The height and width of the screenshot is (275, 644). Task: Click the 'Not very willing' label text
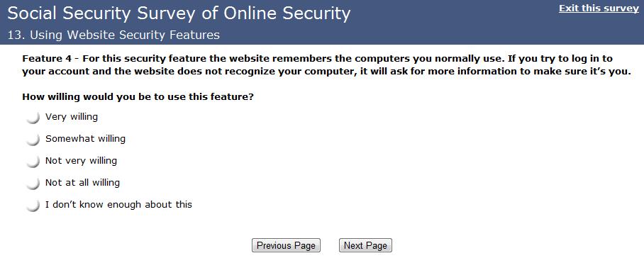(81, 160)
